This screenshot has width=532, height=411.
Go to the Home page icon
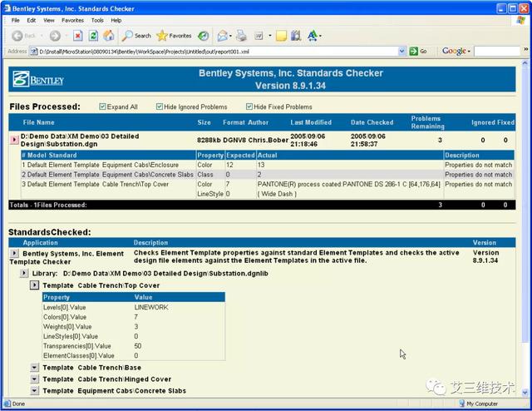109,36
